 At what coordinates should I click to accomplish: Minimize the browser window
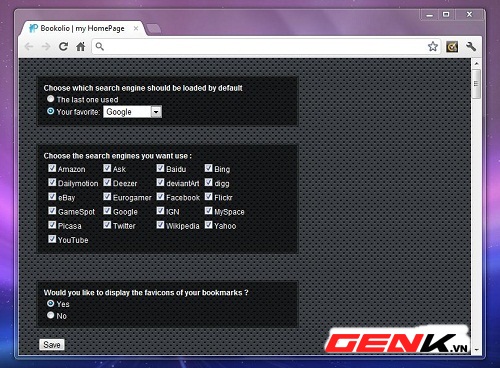point(430,15)
